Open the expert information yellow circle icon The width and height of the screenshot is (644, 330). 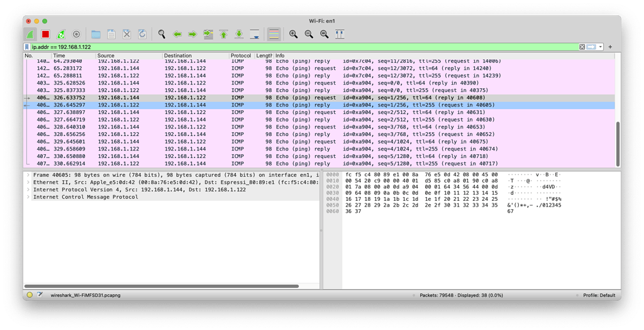(x=30, y=295)
